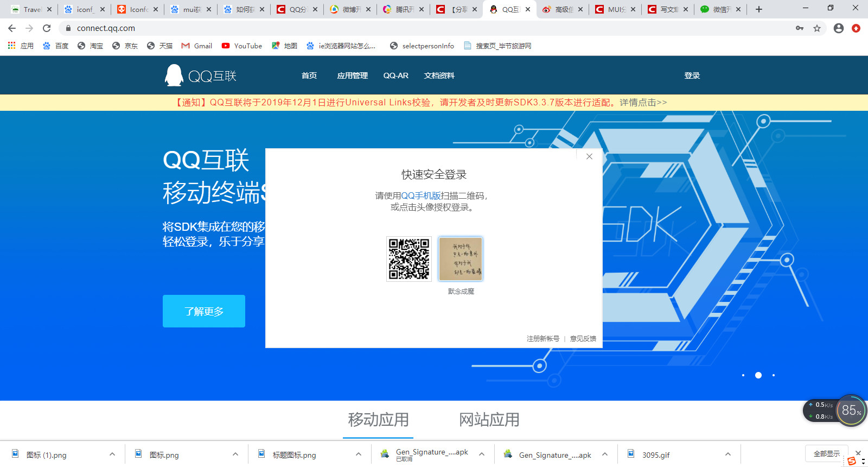Log in with the 默念成魔 avatar

[x=461, y=259]
